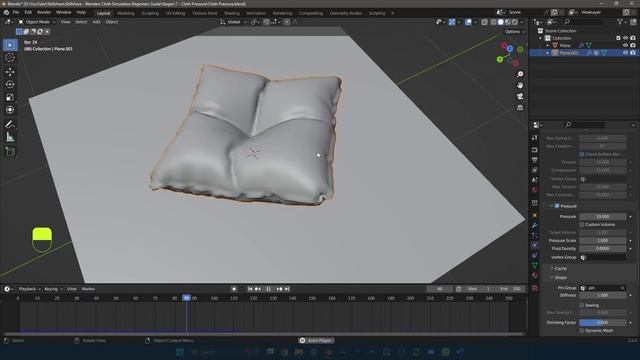Click the Pin Group field showing pin
640x360 pixels.
[602, 288]
